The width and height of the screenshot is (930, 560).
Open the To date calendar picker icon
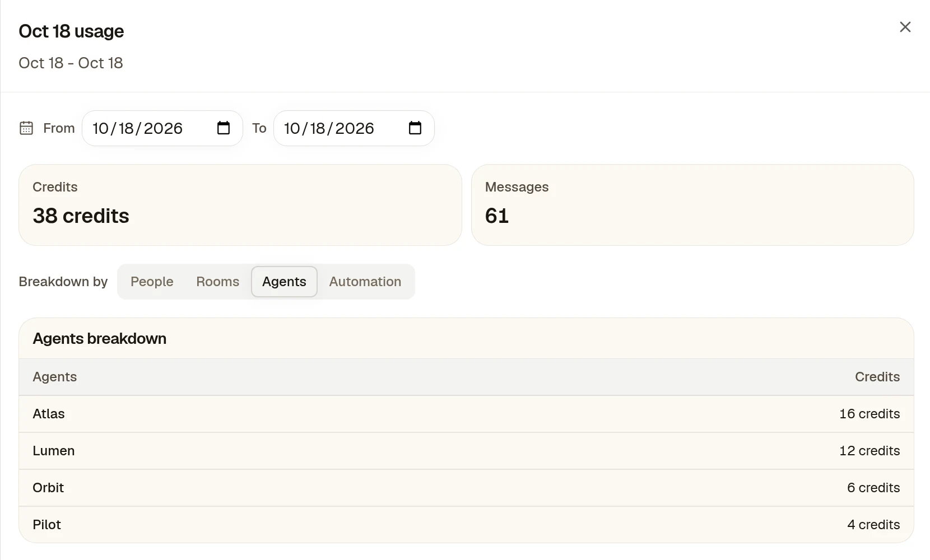pyautogui.click(x=415, y=128)
